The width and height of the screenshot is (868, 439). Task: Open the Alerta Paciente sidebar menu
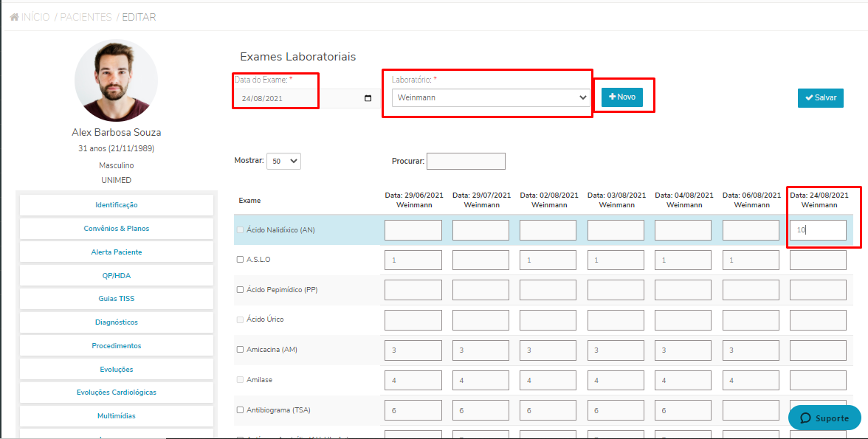click(117, 252)
